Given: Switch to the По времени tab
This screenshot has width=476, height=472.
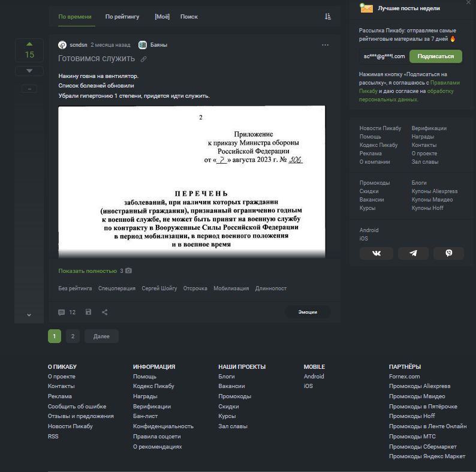Looking at the screenshot, I should coord(75,17).
